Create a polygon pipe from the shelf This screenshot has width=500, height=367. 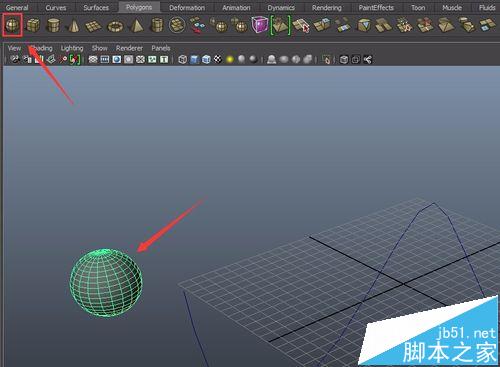coord(157,25)
